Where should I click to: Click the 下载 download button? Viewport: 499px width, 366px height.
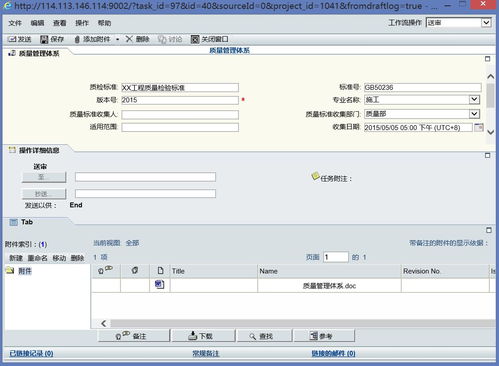pos(203,336)
